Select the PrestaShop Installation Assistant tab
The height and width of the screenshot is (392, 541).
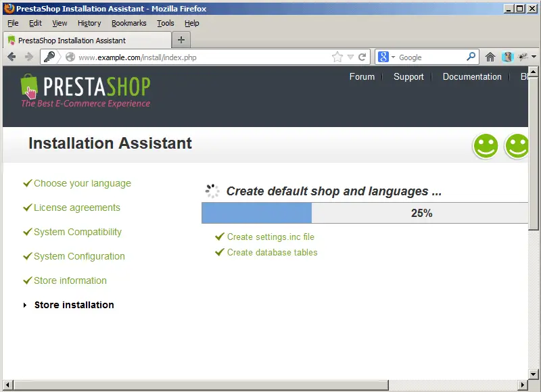(87, 40)
